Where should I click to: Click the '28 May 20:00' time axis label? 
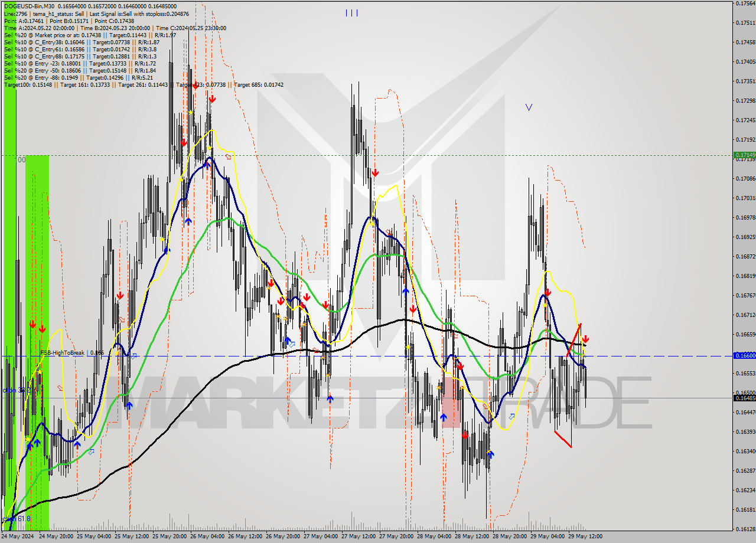click(x=510, y=537)
